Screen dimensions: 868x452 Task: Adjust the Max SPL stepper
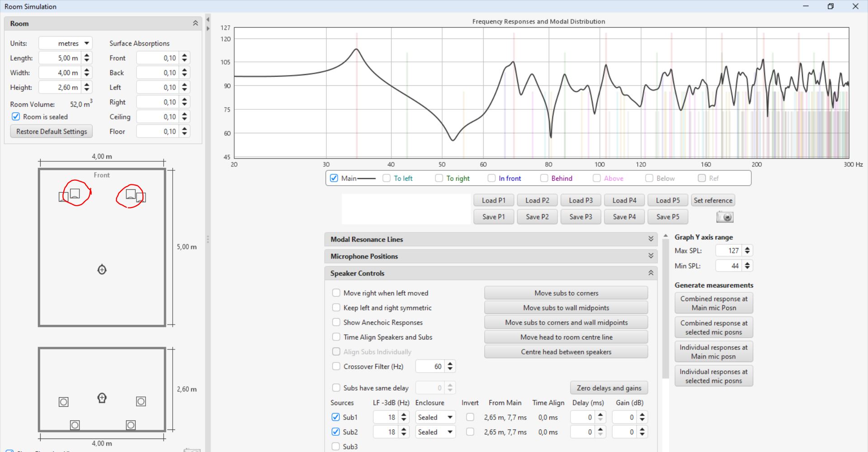pos(747,250)
